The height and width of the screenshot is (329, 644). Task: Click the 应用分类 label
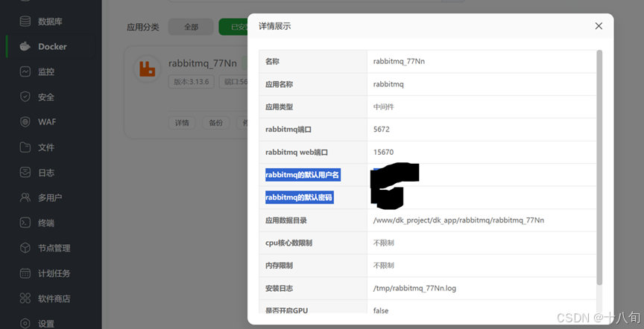click(x=143, y=28)
